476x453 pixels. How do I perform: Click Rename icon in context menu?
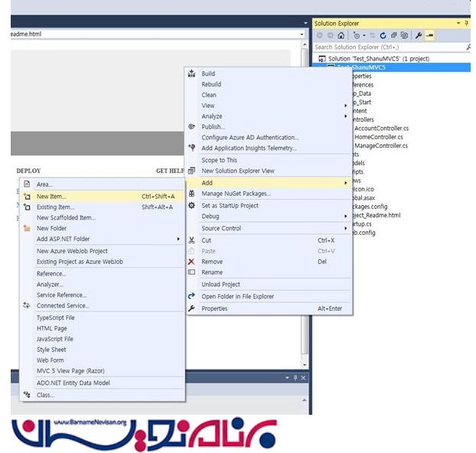[191, 272]
